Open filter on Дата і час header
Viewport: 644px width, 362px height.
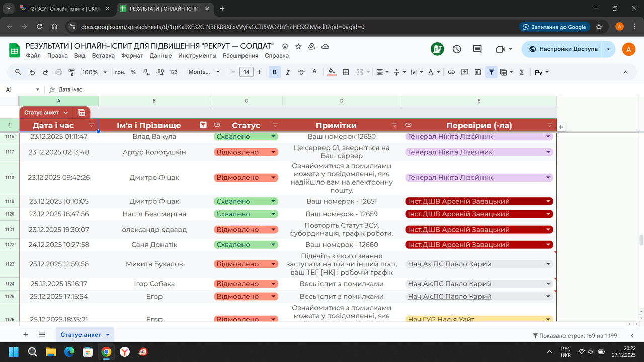pyautogui.click(x=92, y=125)
